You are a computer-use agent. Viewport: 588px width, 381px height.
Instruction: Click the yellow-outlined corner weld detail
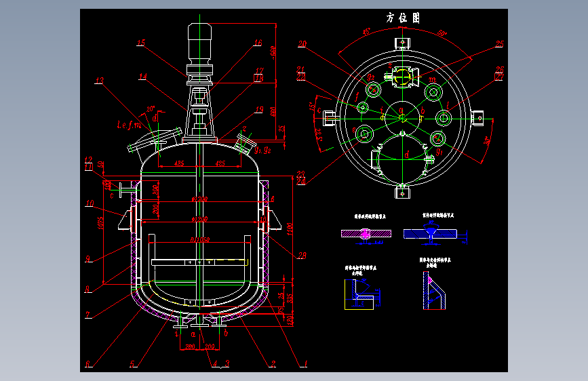tap(360, 294)
